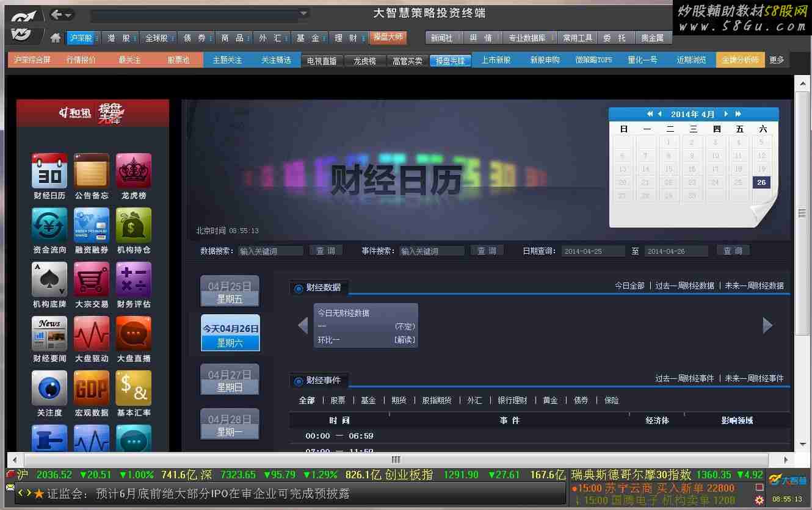Expand the address bar dropdown arrow
This screenshot has height=510, width=812.
pos(303,13)
